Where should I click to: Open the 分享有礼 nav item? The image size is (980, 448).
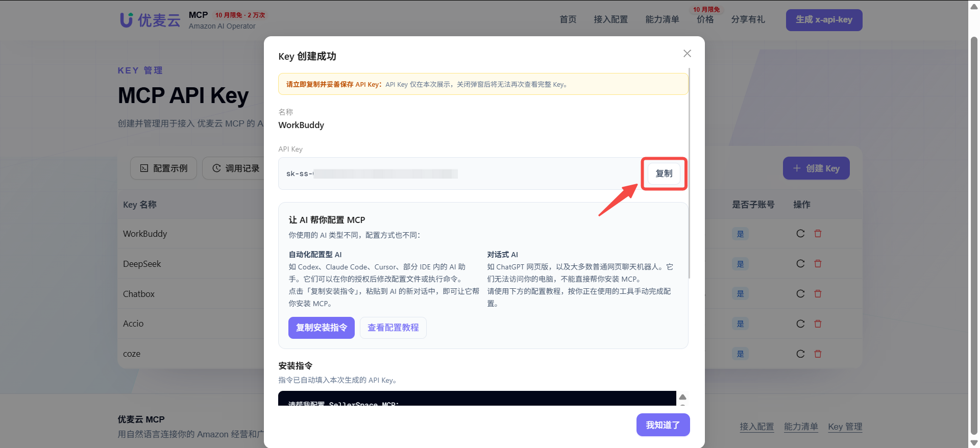(x=748, y=19)
